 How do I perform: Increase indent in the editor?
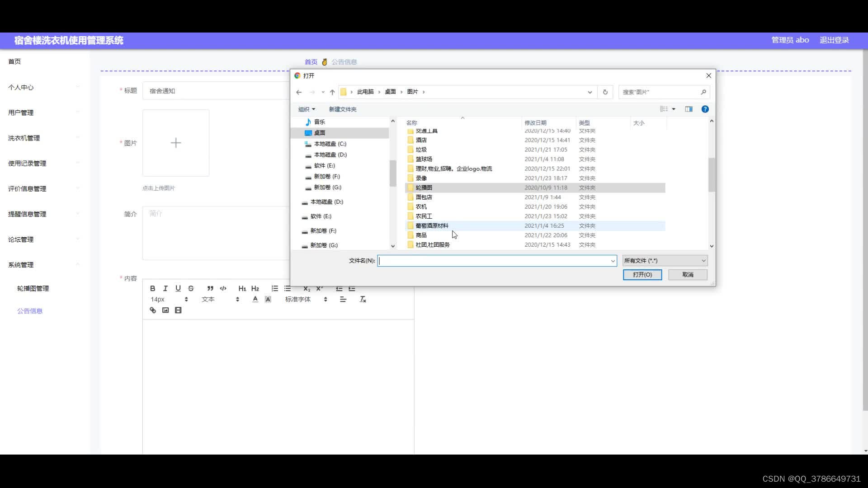click(x=352, y=288)
